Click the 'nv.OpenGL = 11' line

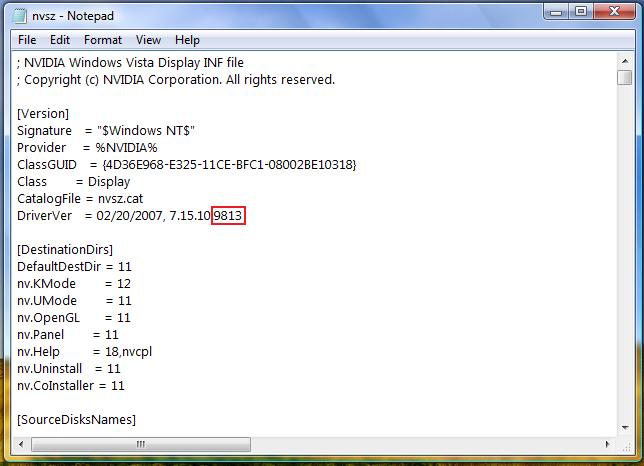(74, 318)
